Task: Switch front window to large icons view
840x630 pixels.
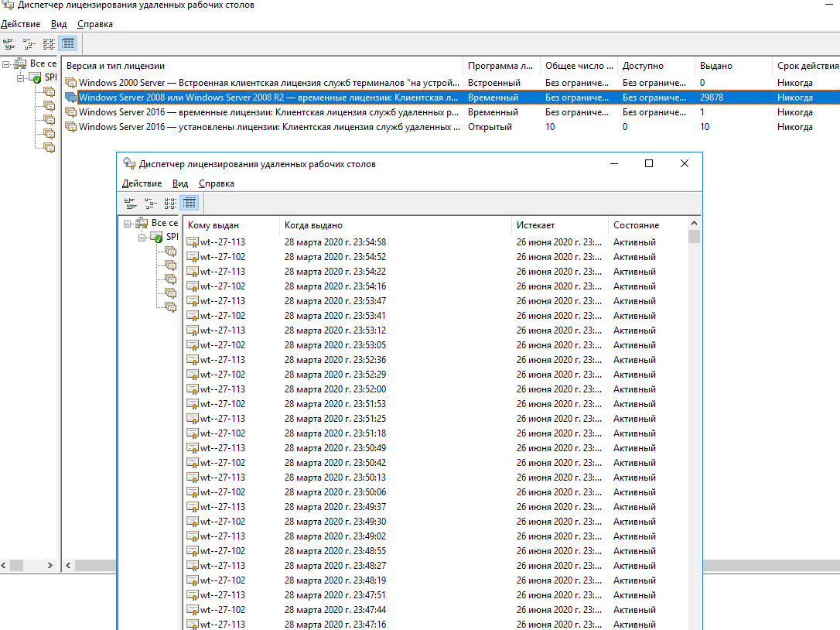Action: [x=130, y=204]
